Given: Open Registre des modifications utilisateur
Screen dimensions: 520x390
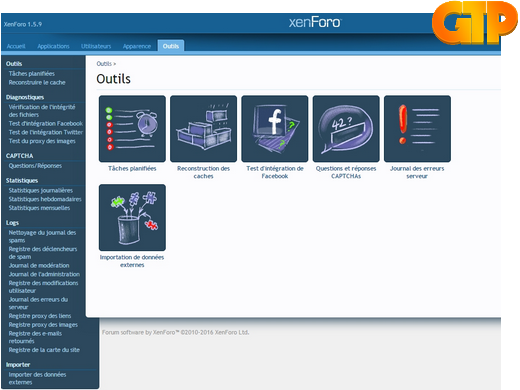Looking at the screenshot, I should pyautogui.click(x=43, y=287).
